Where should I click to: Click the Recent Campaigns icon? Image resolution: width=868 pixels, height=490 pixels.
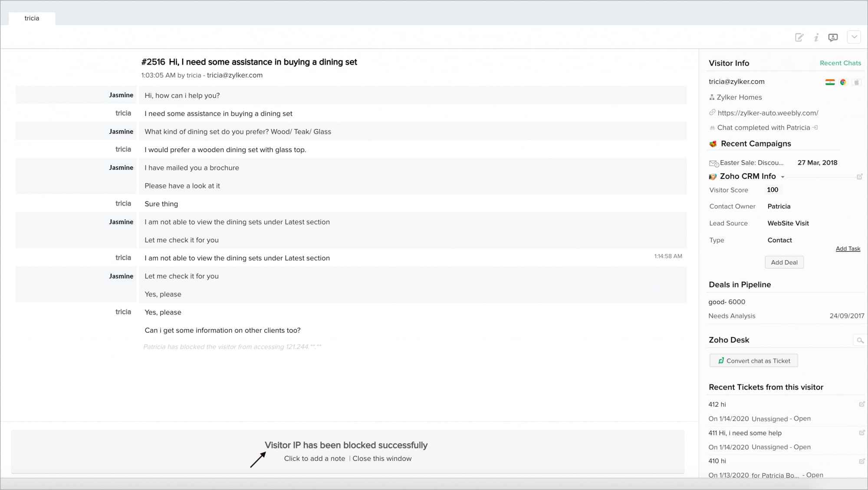tap(713, 144)
